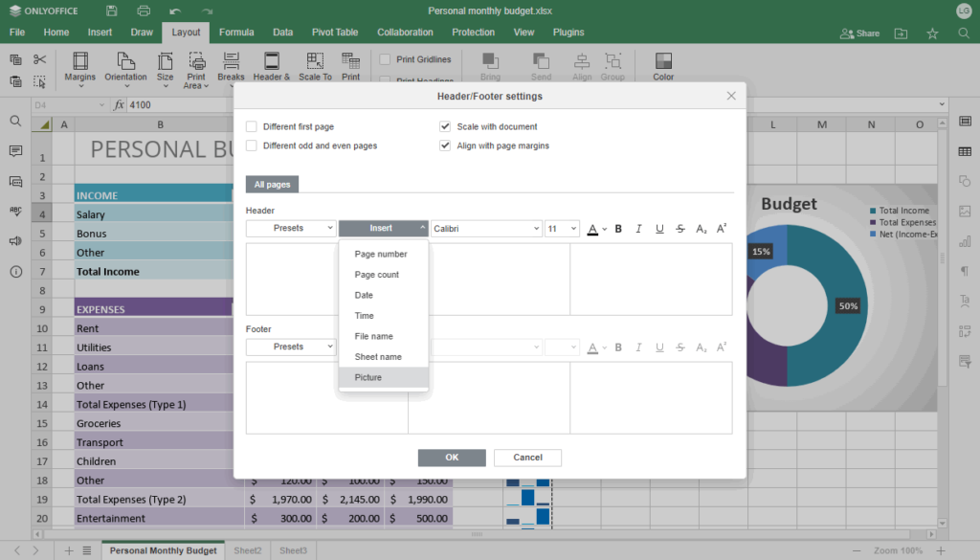Select Picture from the Insert menu

point(368,377)
